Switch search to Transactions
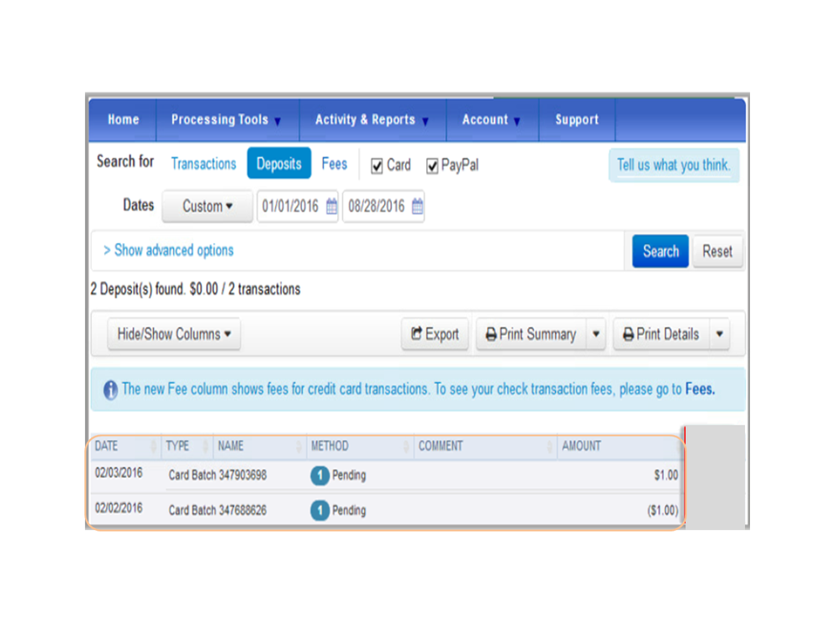Screen dimensions: 840x630 pos(203,164)
